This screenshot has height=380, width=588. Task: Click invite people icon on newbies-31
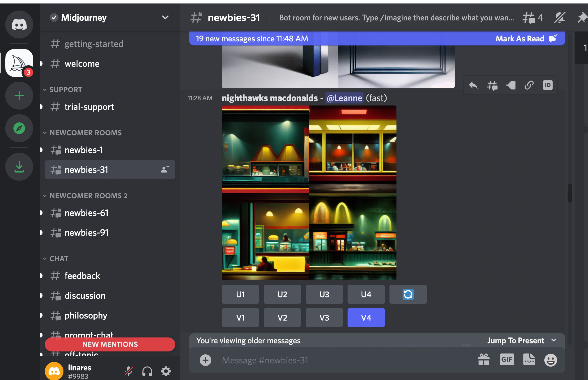165,169
